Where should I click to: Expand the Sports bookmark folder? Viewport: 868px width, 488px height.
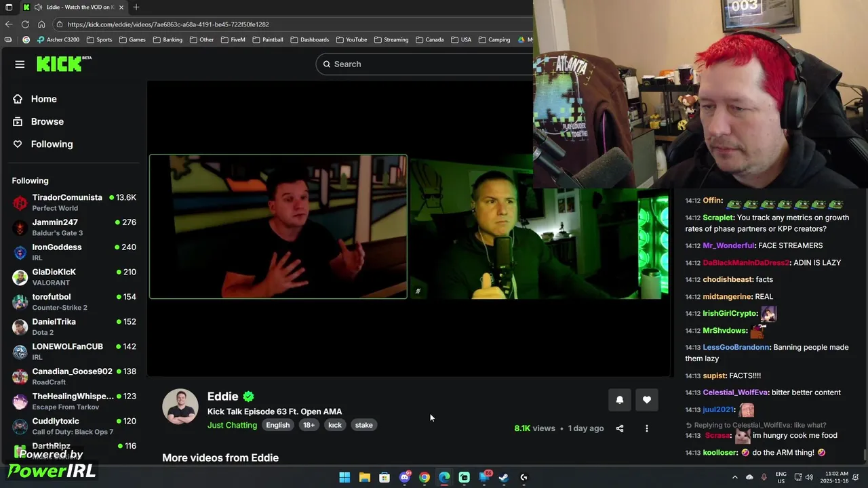click(100, 39)
